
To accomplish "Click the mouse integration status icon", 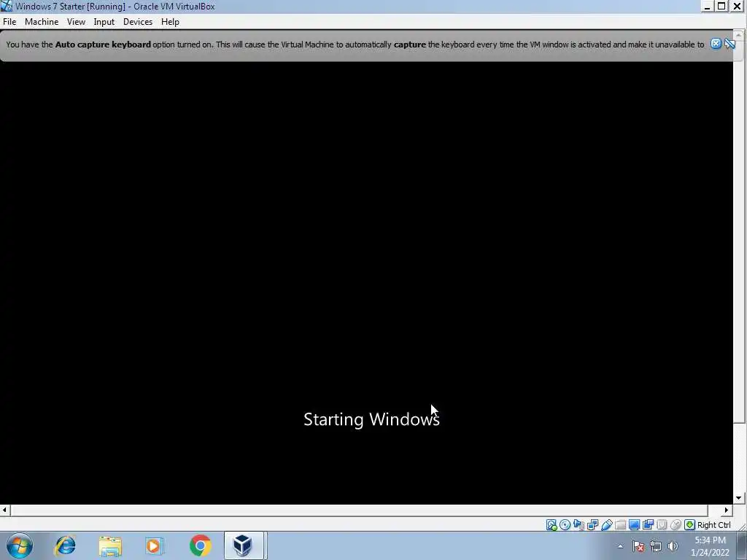I will pyautogui.click(x=676, y=525).
